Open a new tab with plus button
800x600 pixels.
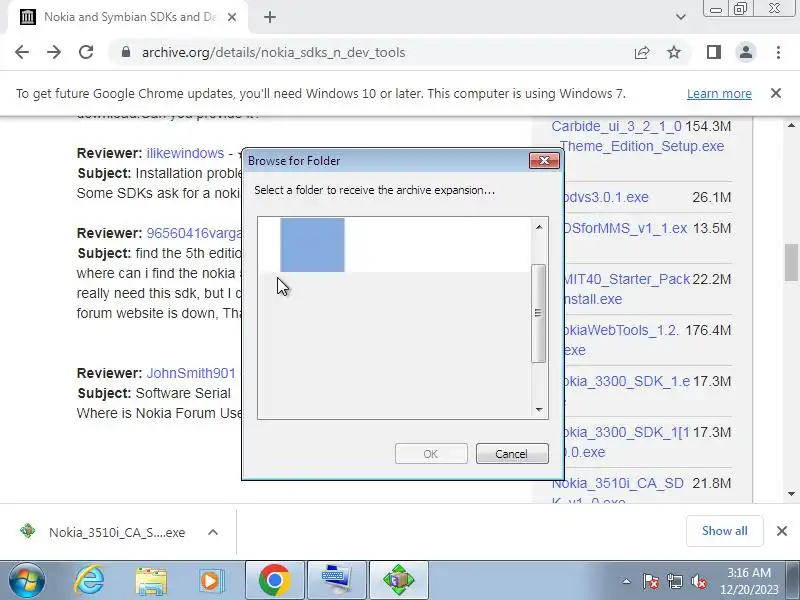270,17
